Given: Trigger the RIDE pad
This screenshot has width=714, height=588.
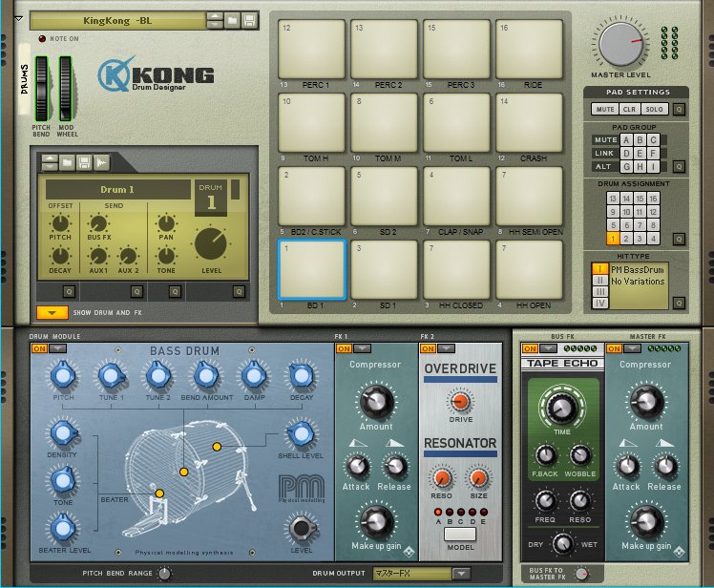Looking at the screenshot, I should 529,49.
